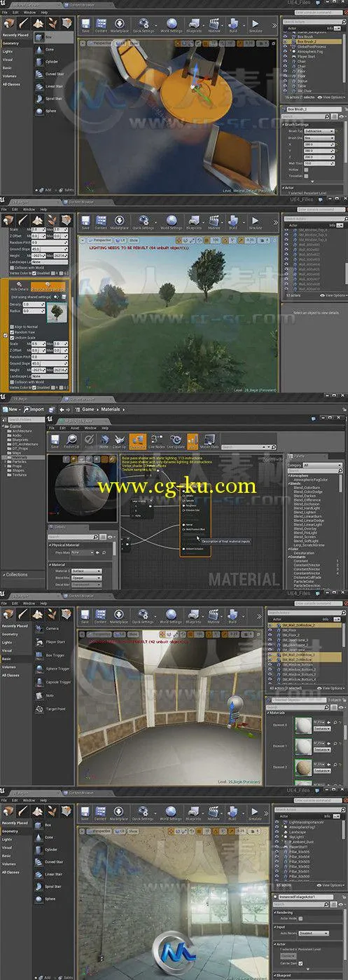The image size is (348, 980).
Task: Toggle Live Update in the material editor
Action: 174,441
